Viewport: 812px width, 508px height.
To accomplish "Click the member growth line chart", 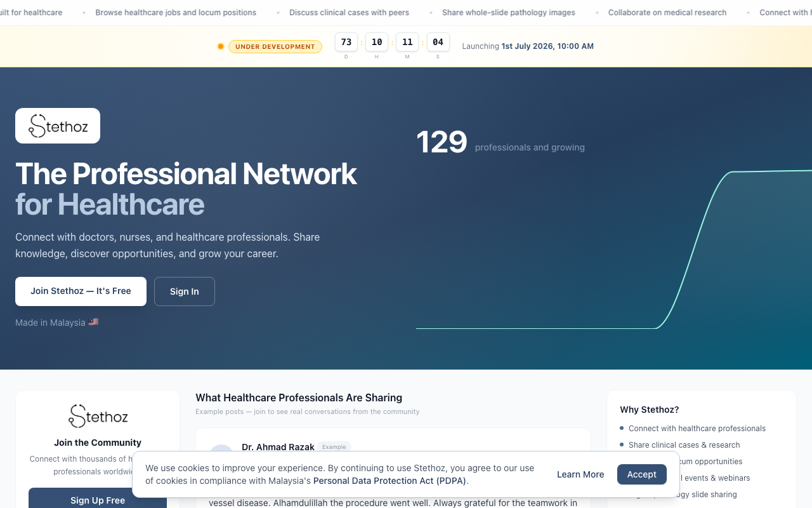I will (614, 249).
